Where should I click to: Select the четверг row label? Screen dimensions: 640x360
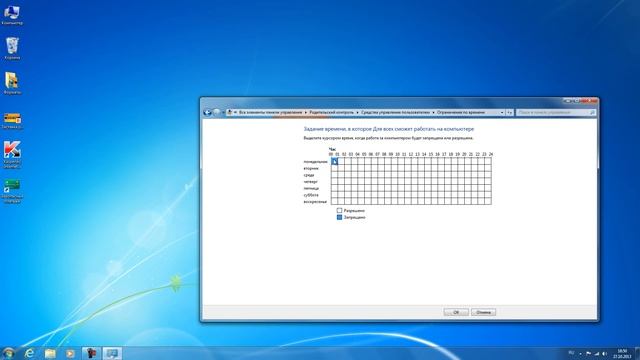coord(311,182)
